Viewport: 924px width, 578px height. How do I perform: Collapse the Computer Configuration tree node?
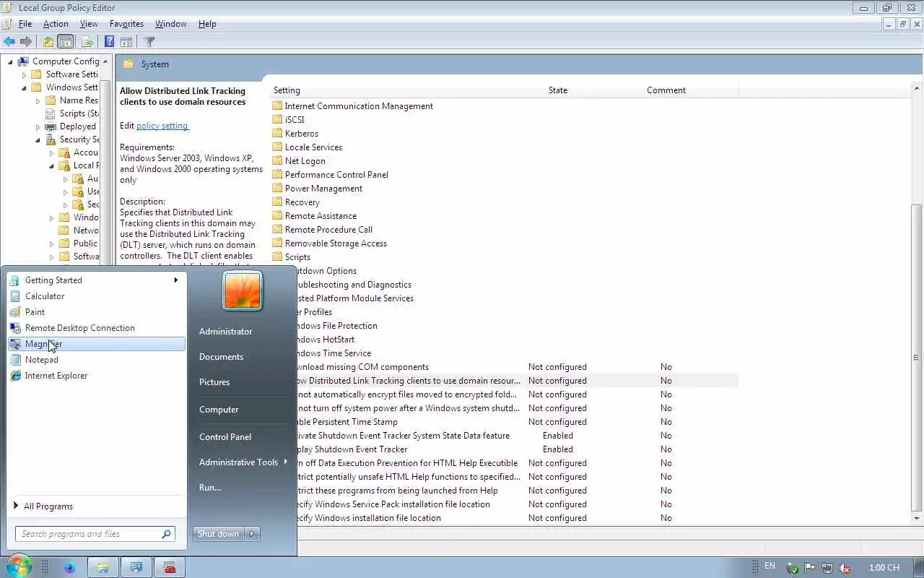[x=10, y=61]
